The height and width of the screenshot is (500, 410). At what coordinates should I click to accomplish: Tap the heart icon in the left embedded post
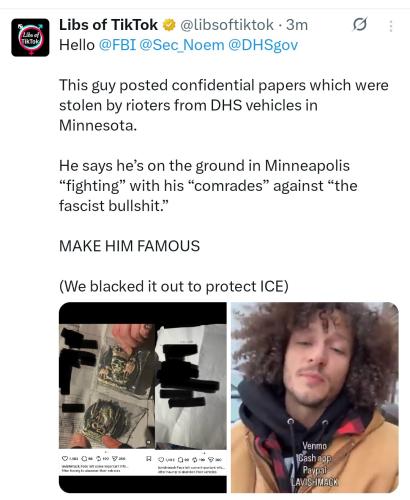tap(65, 459)
